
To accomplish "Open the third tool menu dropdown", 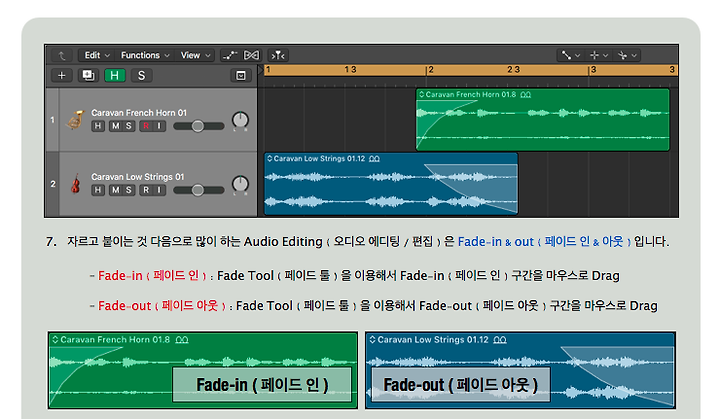I will [627, 55].
